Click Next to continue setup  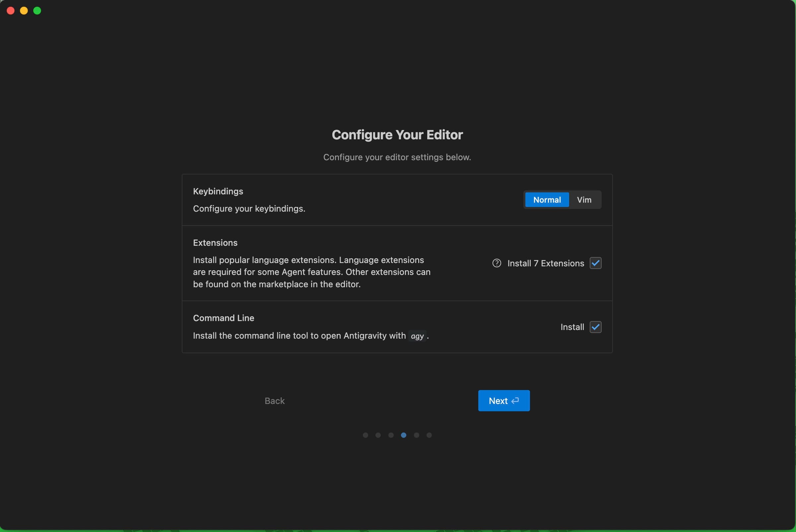coord(503,401)
